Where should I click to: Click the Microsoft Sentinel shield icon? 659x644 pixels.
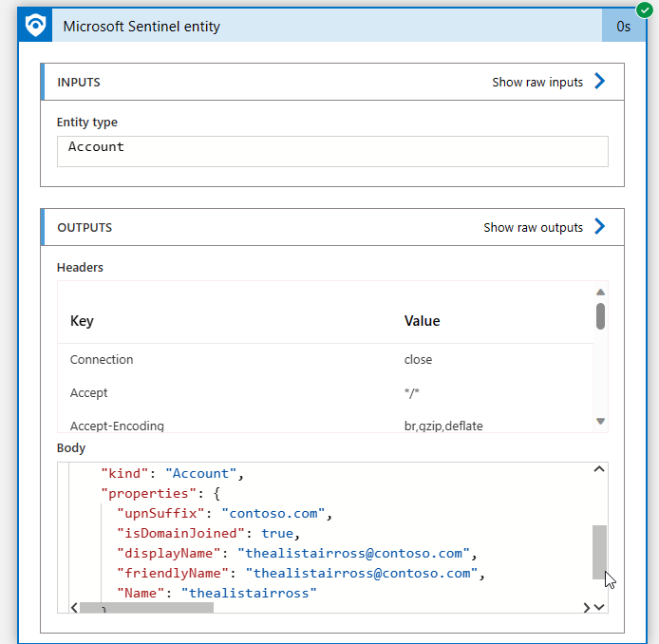coord(36,26)
